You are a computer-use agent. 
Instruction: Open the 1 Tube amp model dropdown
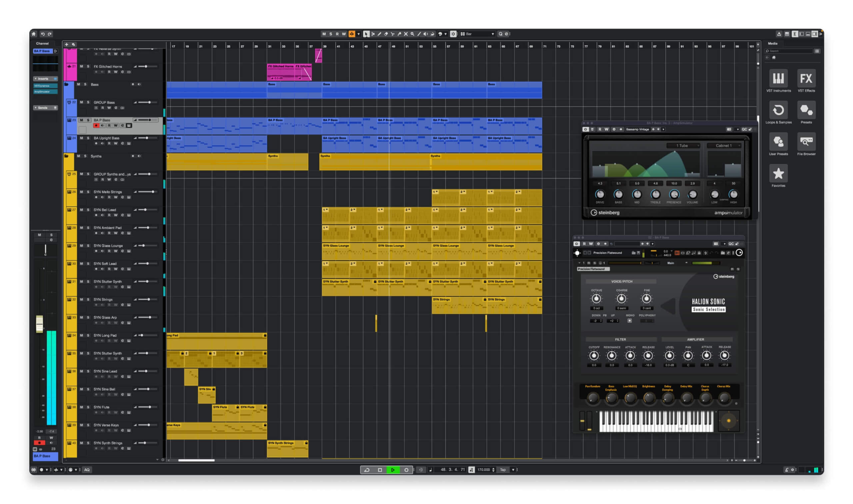tap(683, 145)
